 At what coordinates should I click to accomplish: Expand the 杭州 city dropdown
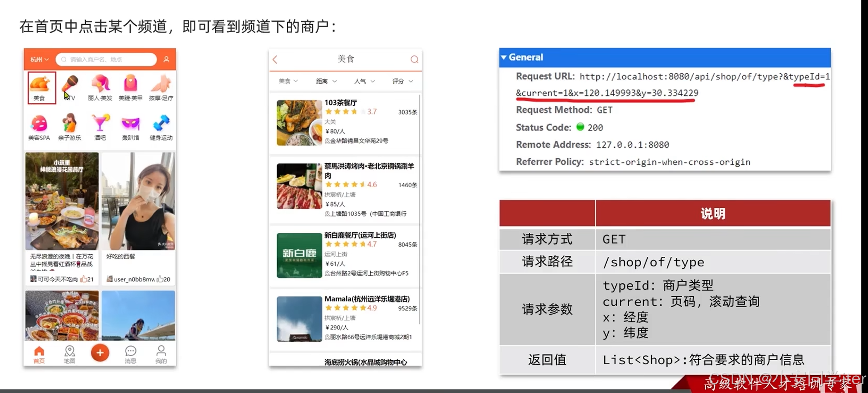click(x=39, y=60)
